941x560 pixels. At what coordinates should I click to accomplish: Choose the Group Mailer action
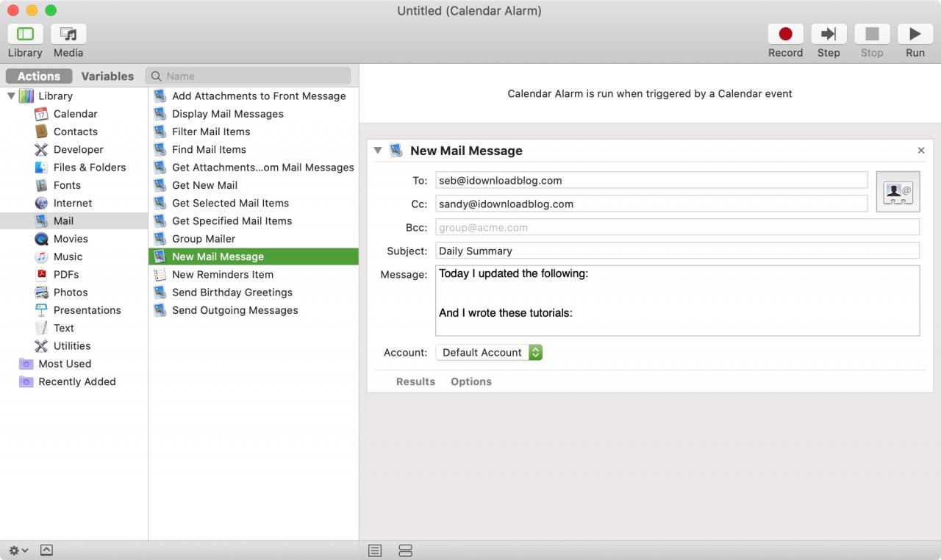204,239
